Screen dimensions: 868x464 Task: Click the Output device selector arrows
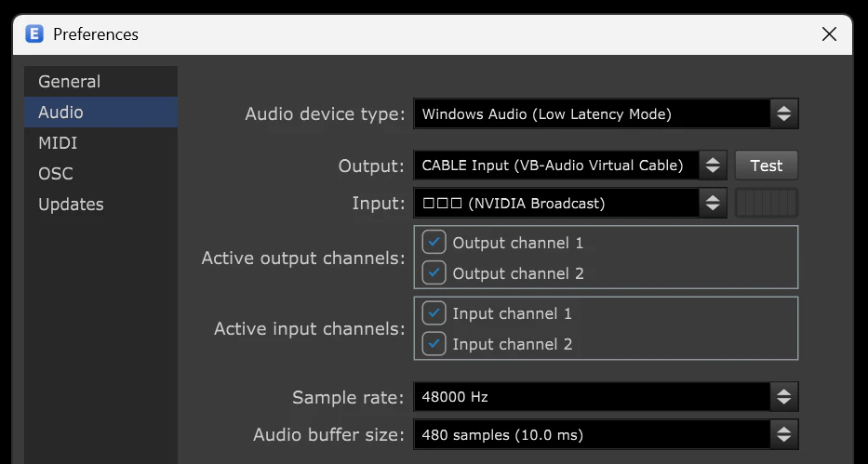coord(713,165)
